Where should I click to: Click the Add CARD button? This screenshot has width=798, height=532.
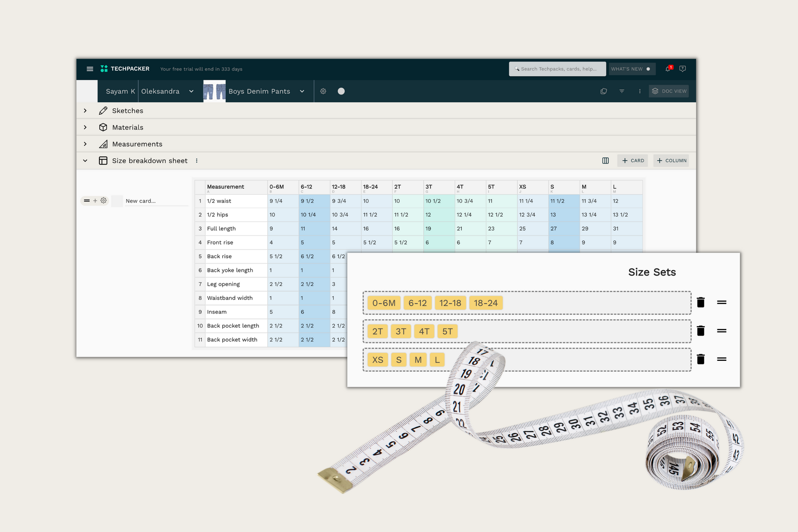632,160
